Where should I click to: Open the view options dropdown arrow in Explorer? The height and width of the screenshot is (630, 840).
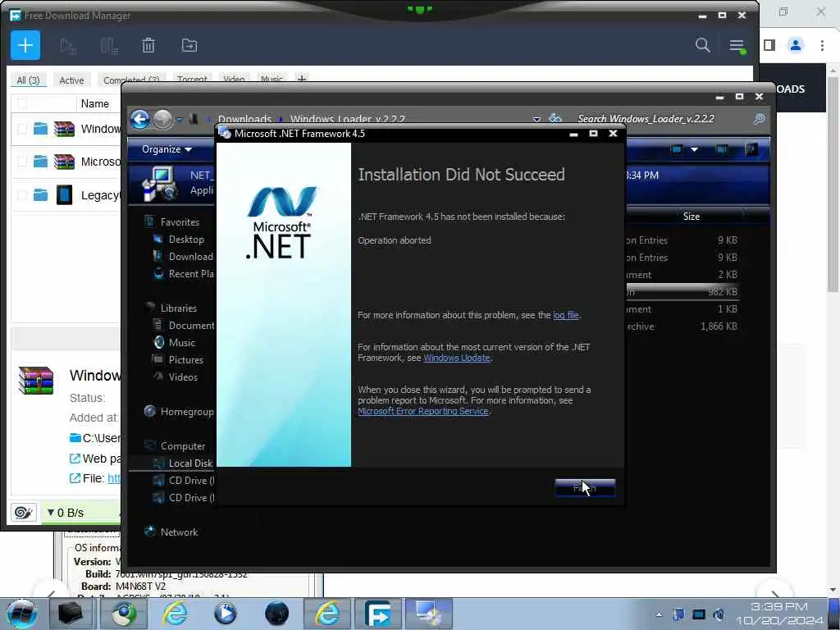694,149
